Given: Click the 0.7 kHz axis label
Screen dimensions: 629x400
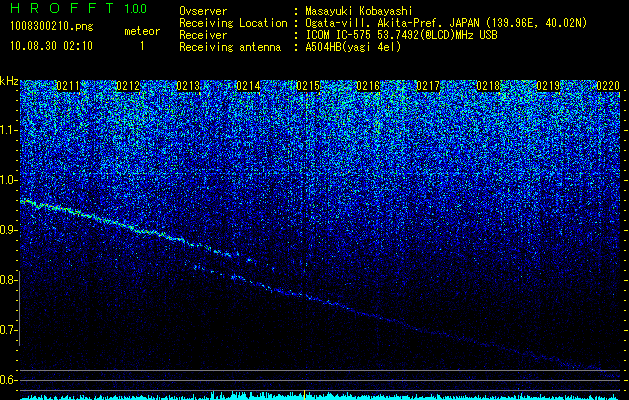Looking at the screenshot, I should [x=6, y=330].
